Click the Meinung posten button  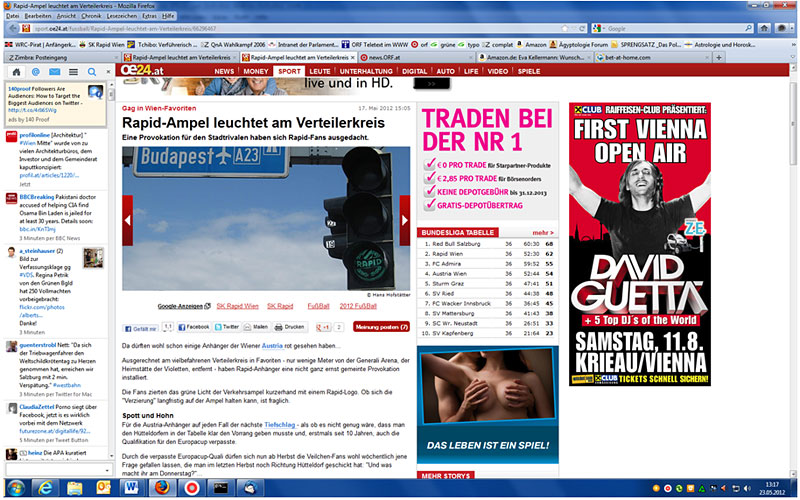pos(381,327)
